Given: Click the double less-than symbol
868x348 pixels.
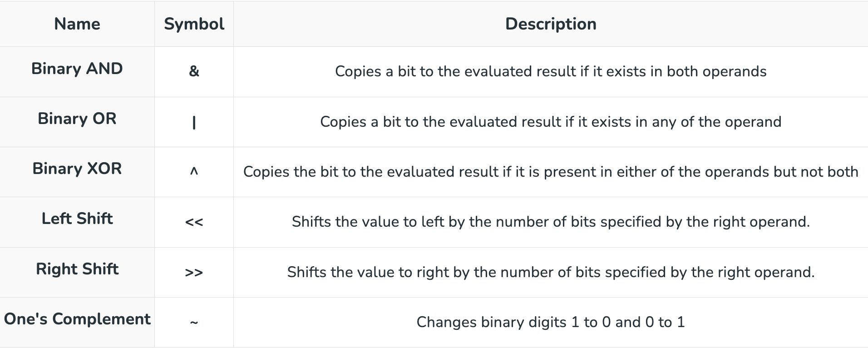Looking at the screenshot, I should click(x=194, y=222).
